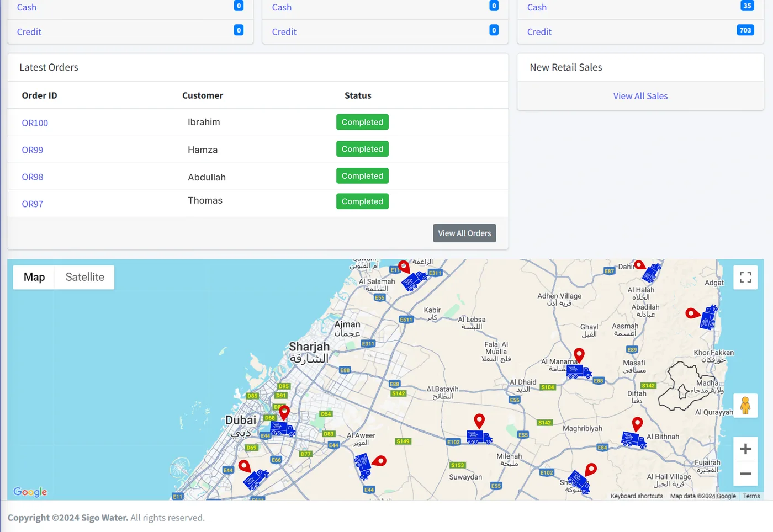Click the Customer column header
773x532 pixels.
click(x=203, y=95)
